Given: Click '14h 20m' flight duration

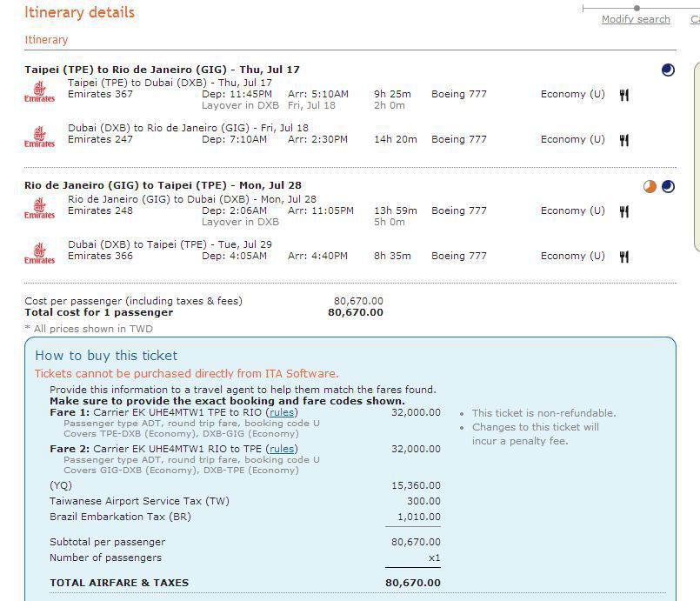Looking at the screenshot, I should click(396, 139).
